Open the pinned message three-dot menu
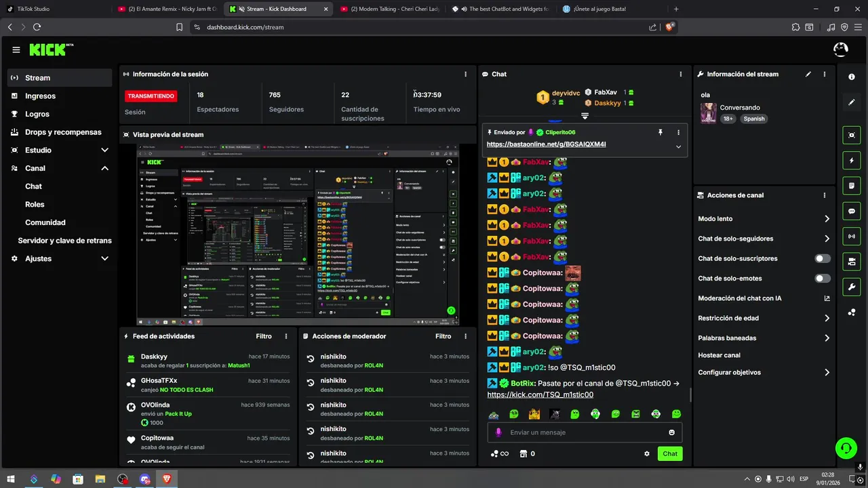This screenshot has width=868, height=488. tap(678, 132)
